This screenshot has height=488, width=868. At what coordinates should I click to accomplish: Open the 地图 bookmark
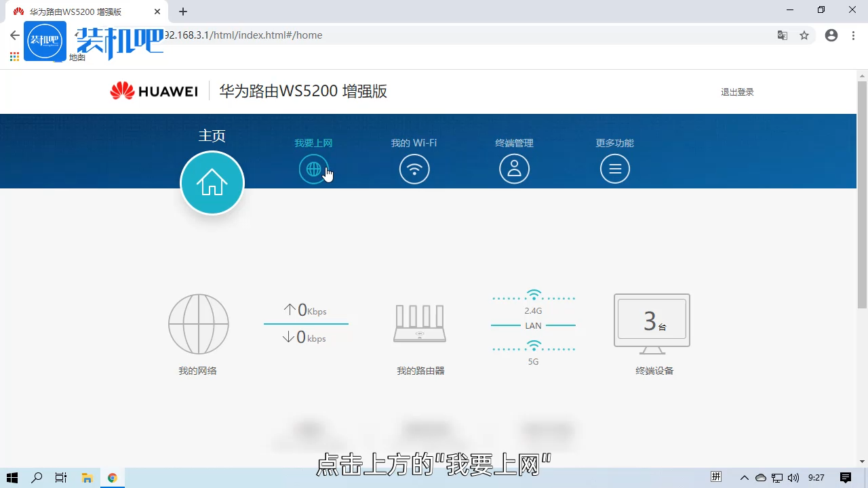77,58
